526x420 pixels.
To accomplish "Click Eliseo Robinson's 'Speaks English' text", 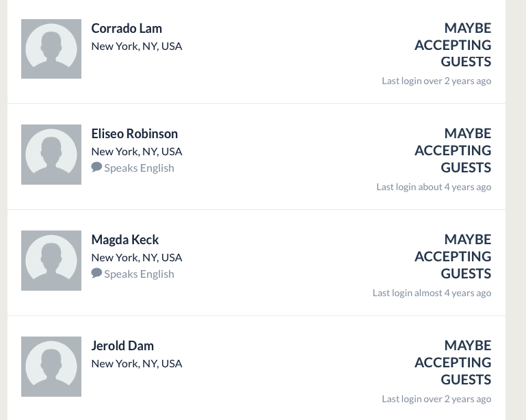I will pyautogui.click(x=139, y=168).
